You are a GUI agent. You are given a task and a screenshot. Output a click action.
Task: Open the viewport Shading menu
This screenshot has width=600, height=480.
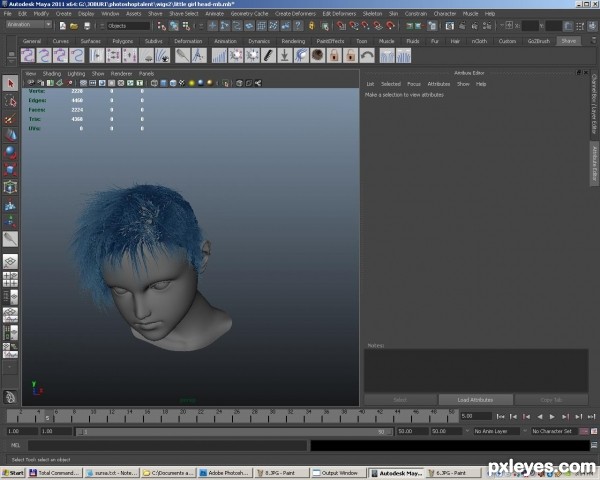click(x=52, y=73)
